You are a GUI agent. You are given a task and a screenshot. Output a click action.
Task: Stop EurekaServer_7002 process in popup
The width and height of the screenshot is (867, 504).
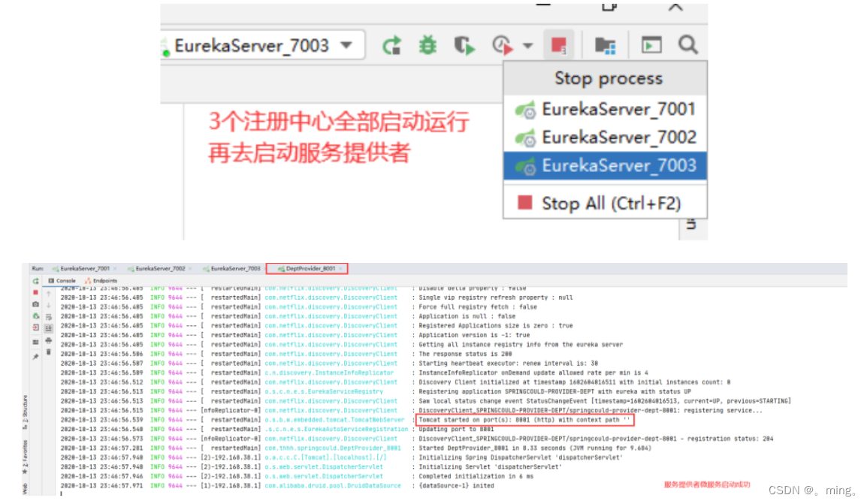606,137
